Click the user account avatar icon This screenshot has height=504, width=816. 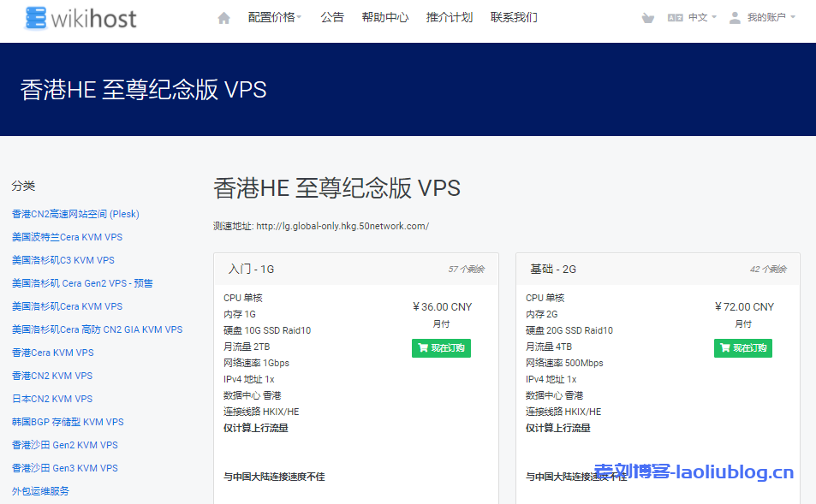[x=735, y=18]
